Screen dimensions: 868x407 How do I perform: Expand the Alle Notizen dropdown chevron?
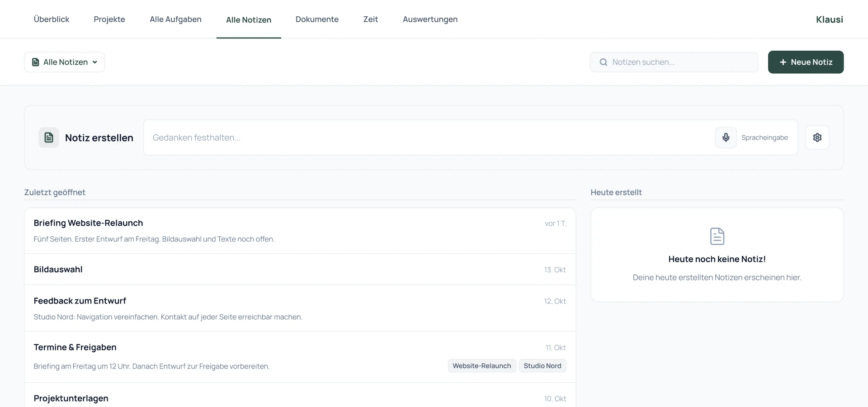(95, 62)
